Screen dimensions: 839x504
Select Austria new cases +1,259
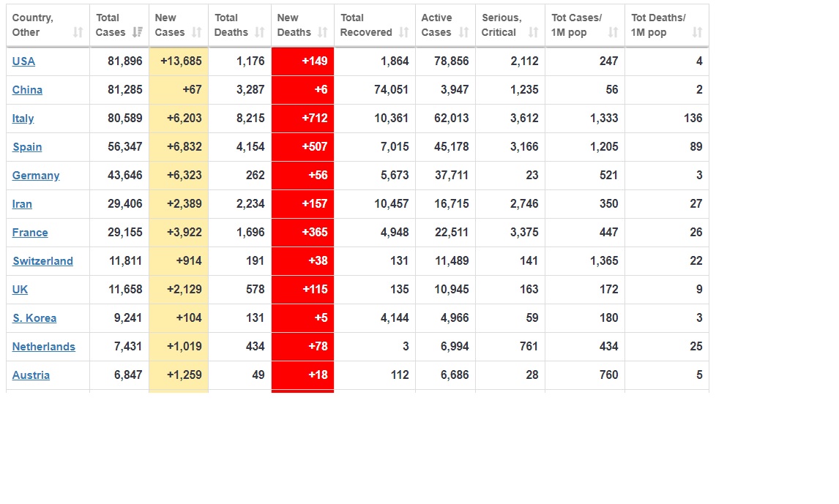[x=184, y=375]
